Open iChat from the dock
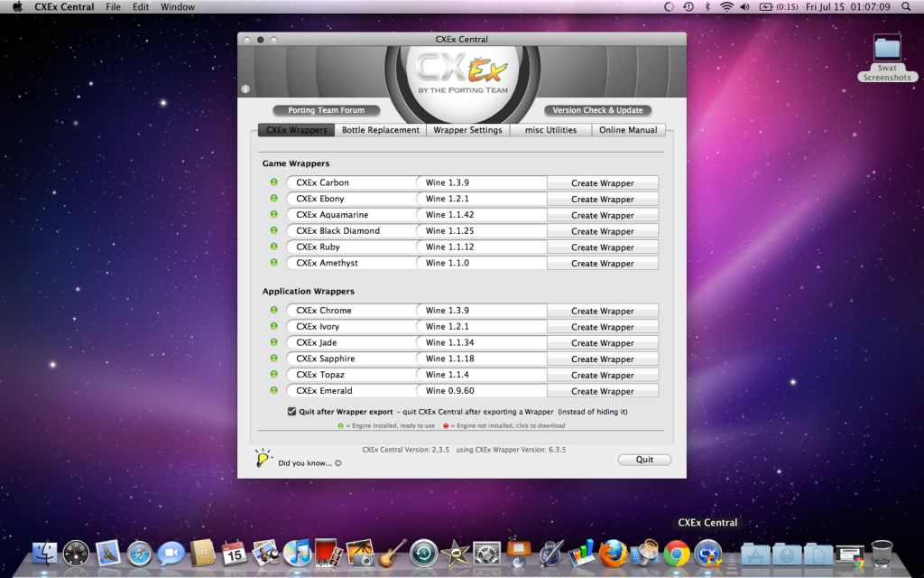 171,554
